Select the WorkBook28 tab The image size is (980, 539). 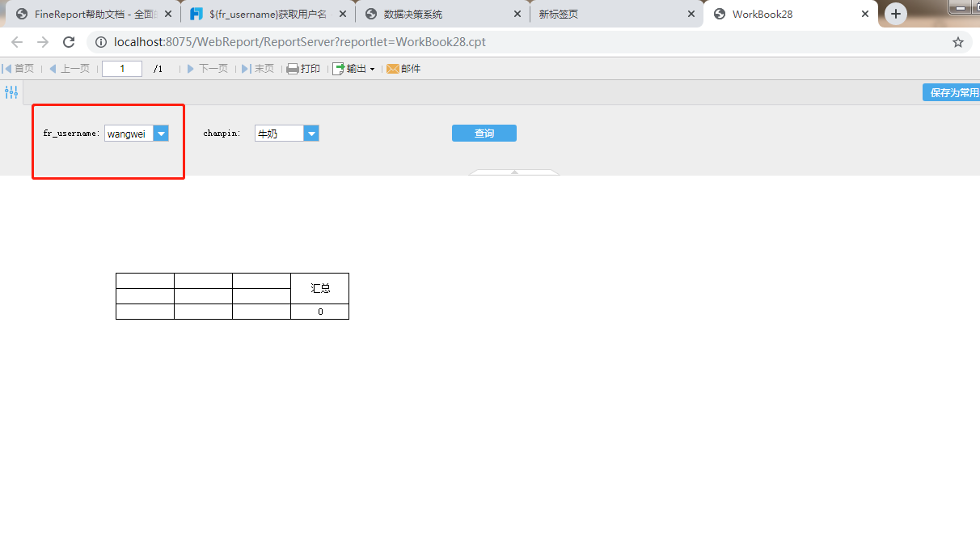coord(791,14)
